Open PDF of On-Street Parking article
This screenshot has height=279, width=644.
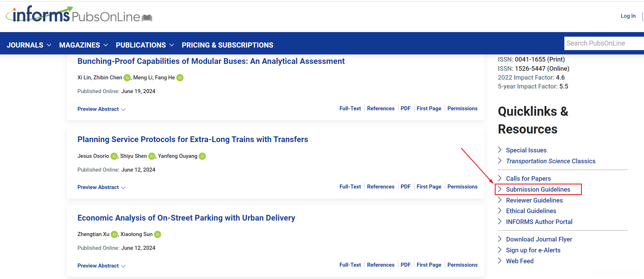pos(405,265)
